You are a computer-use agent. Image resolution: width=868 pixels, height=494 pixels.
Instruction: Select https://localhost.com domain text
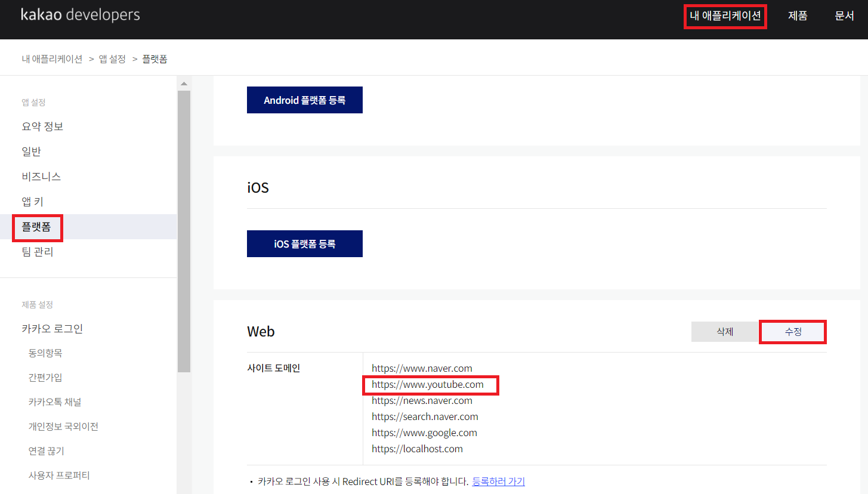[417, 449]
